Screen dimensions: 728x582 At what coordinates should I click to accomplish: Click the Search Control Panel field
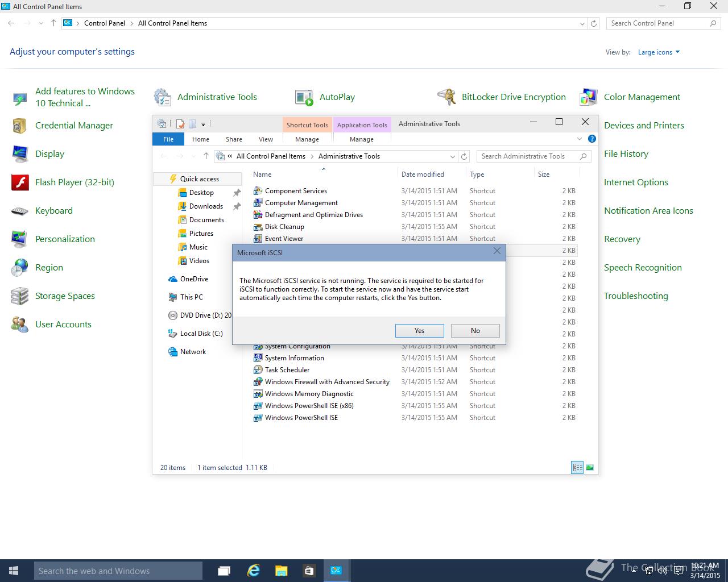coord(663,23)
